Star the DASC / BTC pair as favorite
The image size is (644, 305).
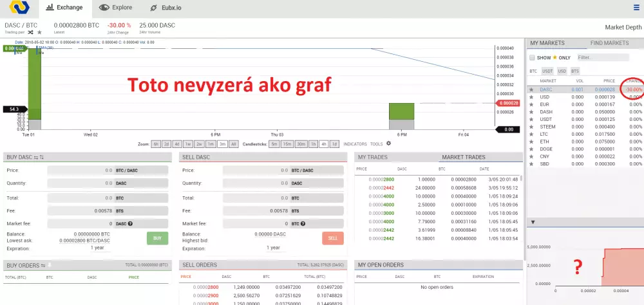tap(39, 32)
